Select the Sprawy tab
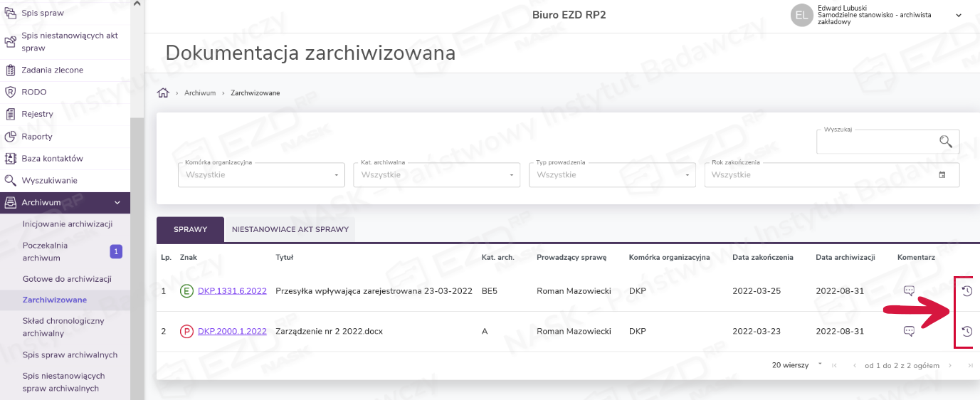 (x=190, y=230)
